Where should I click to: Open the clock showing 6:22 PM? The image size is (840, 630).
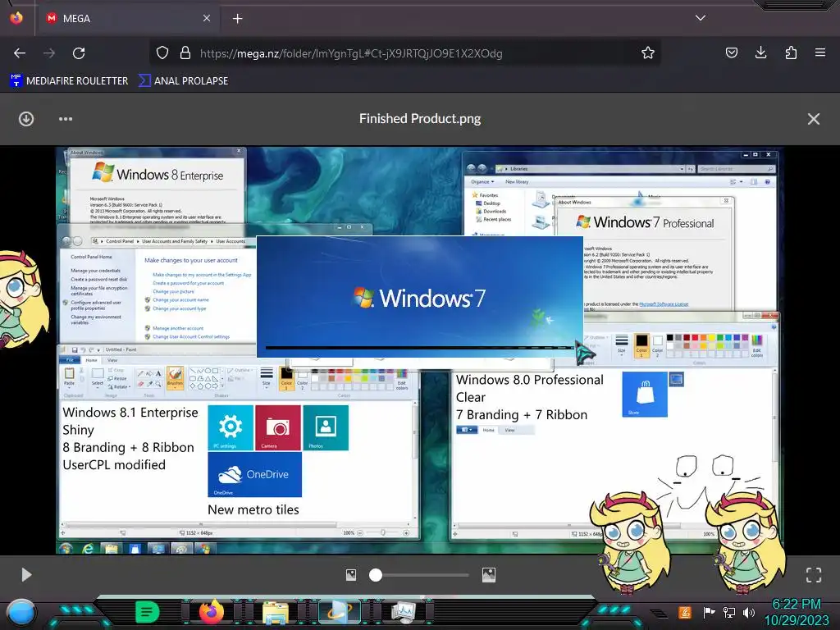point(797,612)
